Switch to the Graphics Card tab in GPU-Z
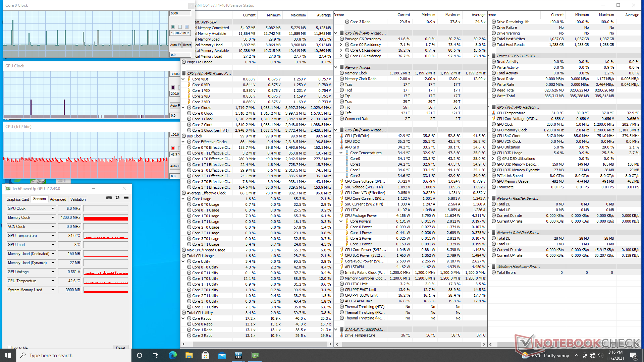644x362 pixels. pos(18,199)
